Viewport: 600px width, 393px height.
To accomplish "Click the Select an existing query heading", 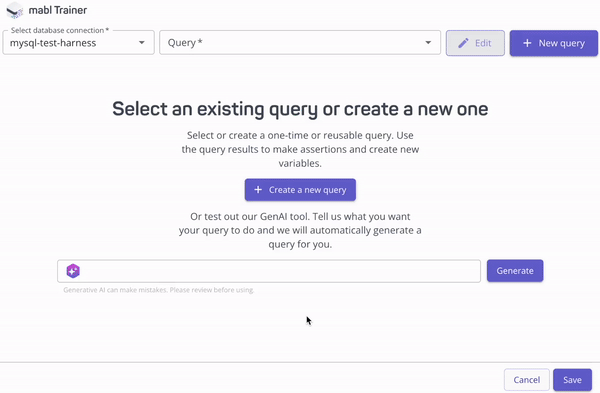I will tap(300, 109).
